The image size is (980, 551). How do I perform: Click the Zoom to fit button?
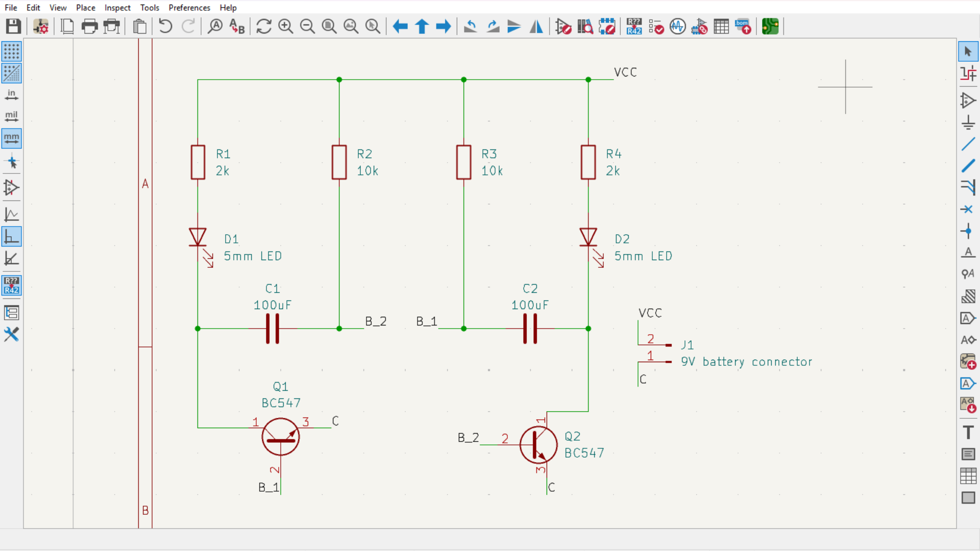click(x=329, y=26)
